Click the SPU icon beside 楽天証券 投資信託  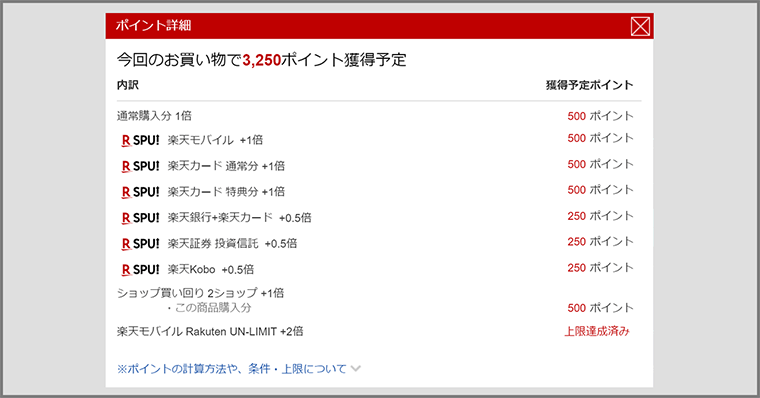pos(140,244)
